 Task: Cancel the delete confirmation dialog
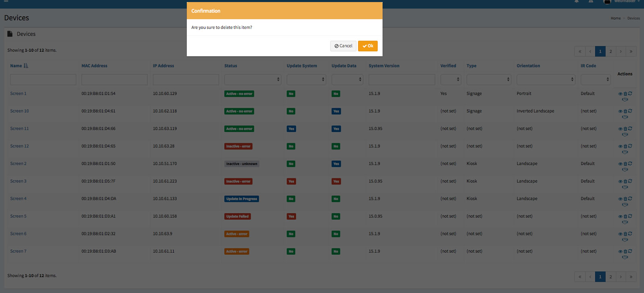pyautogui.click(x=343, y=46)
